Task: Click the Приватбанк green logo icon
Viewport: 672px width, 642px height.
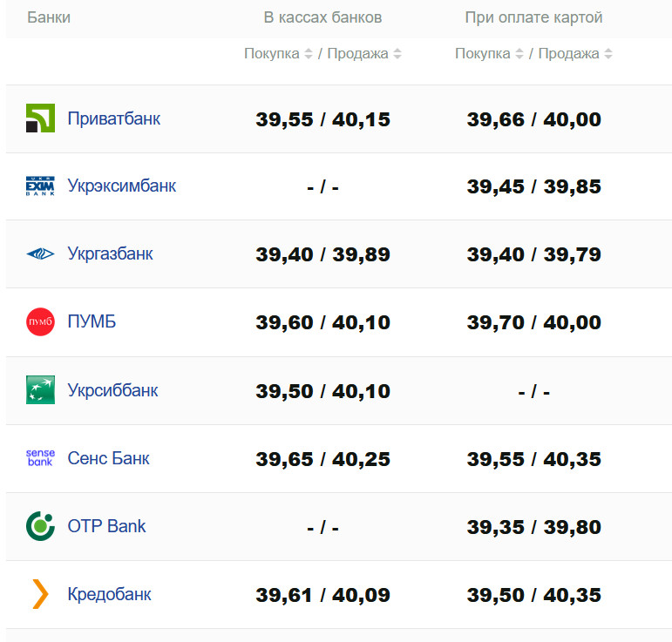Action: pyautogui.click(x=40, y=118)
